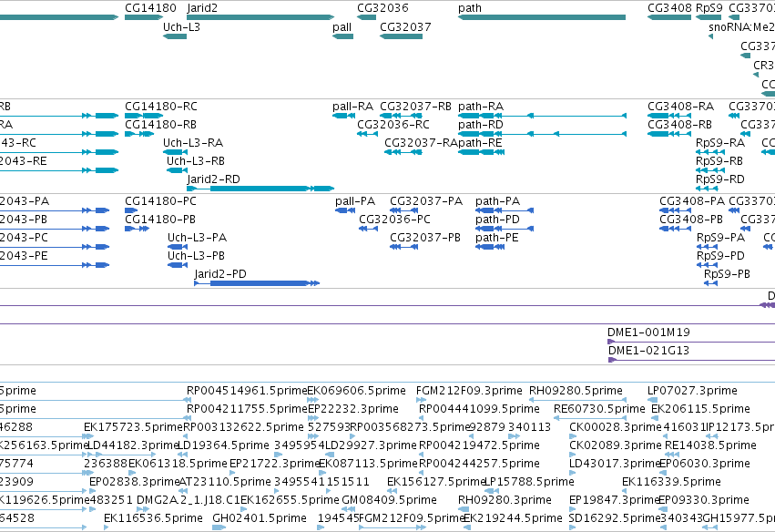775x532 pixels.
Task: Select BAC clone DME1-001M19
Action: tap(691, 342)
